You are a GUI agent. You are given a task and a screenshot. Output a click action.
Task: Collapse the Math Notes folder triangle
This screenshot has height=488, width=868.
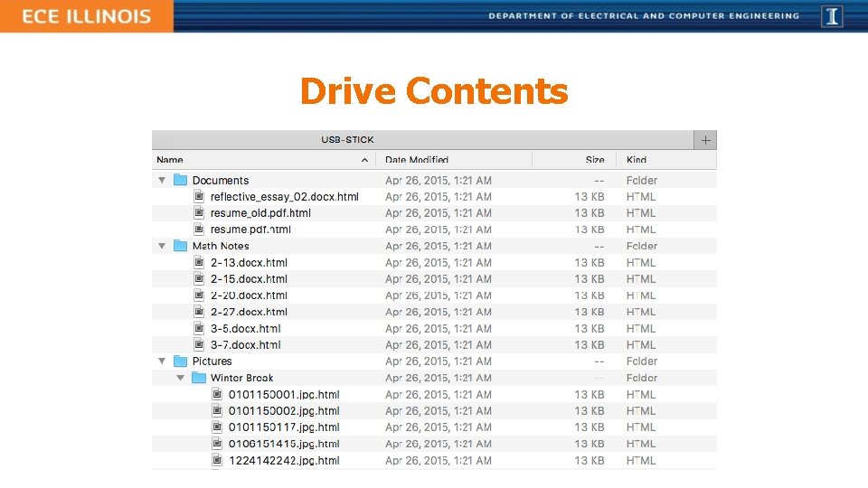coord(162,246)
